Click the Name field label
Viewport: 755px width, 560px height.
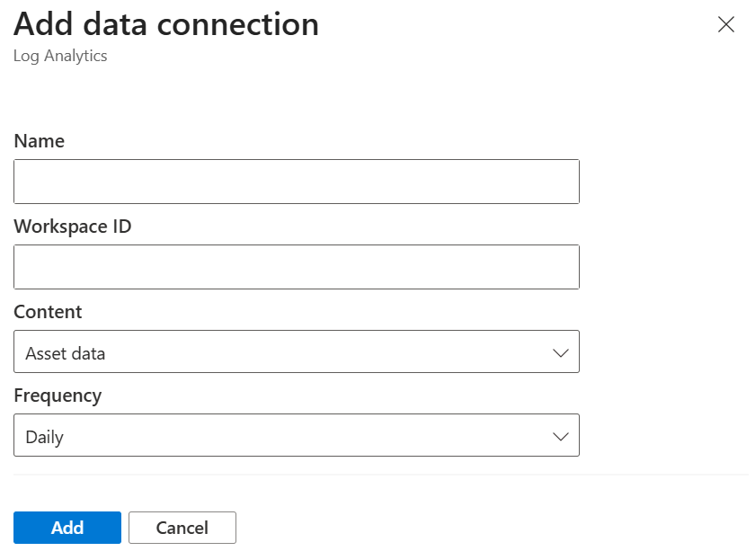pos(39,141)
